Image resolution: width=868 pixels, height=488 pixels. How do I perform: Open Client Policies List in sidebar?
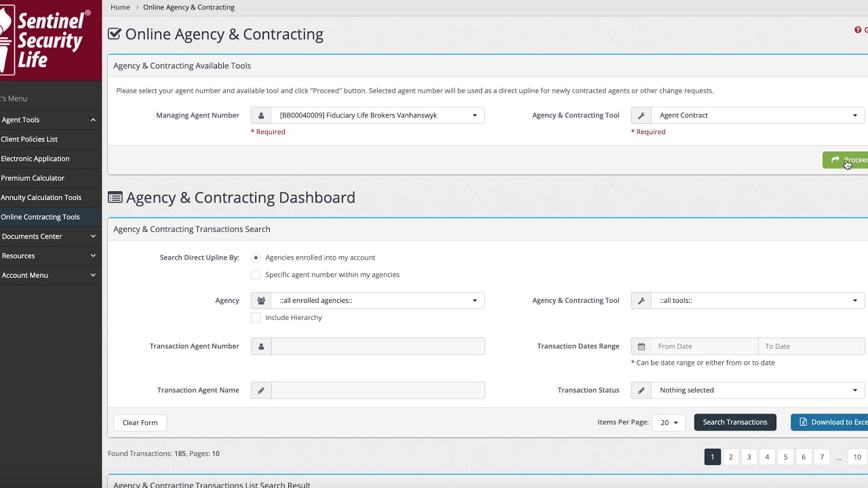pyautogui.click(x=30, y=139)
